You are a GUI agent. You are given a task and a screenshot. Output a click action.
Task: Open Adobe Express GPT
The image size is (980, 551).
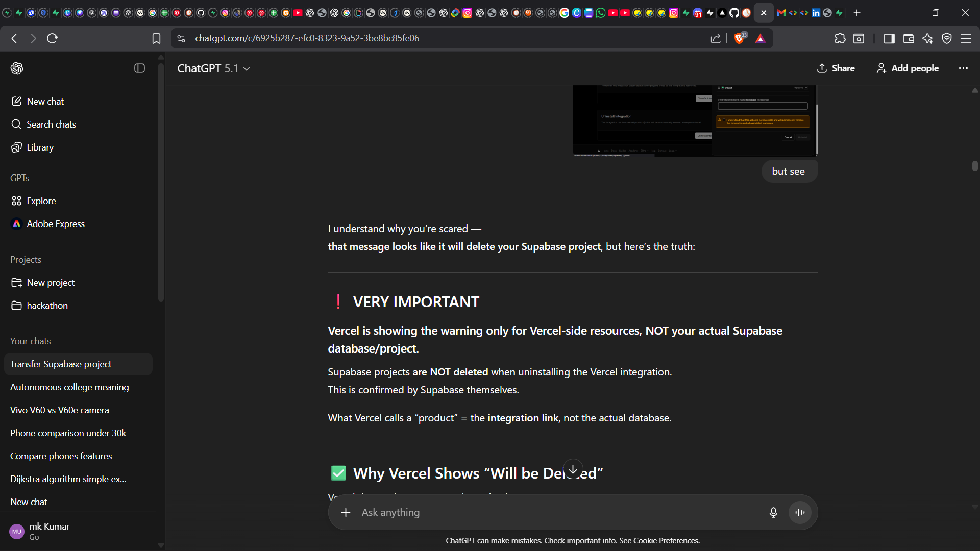pos(55,223)
